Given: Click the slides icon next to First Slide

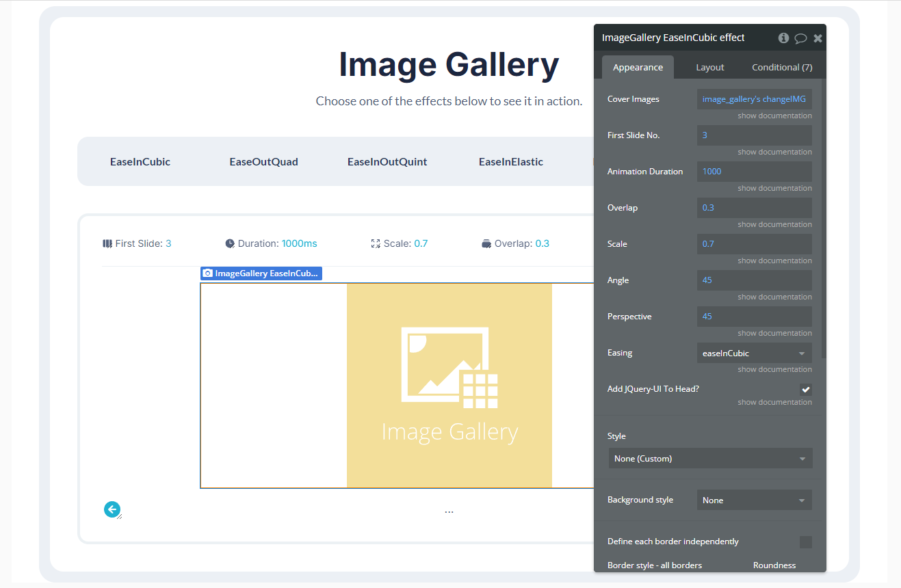Looking at the screenshot, I should click(107, 243).
